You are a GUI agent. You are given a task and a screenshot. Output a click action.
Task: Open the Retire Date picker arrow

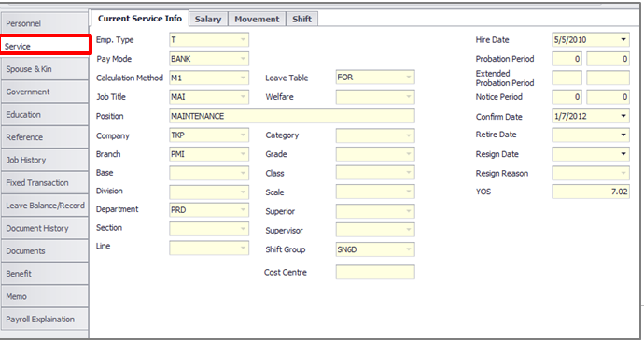pyautogui.click(x=623, y=135)
